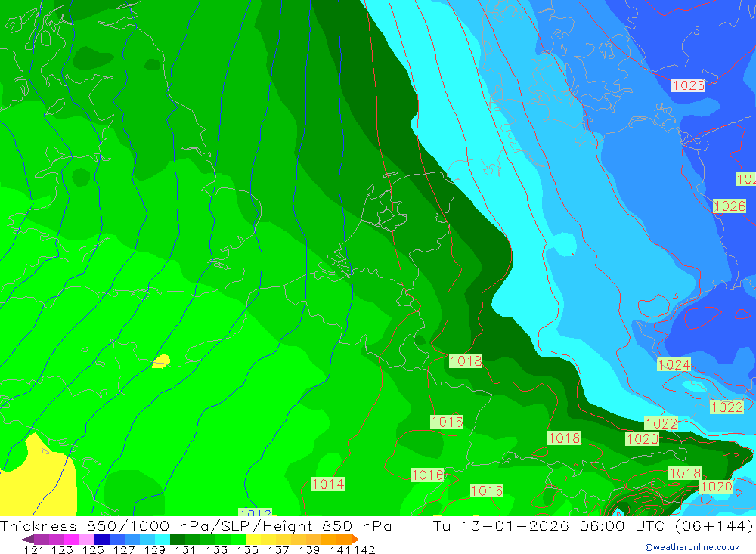Screen dimensions: 756x554
Task: Click the legend value 135
Action: [247, 549]
